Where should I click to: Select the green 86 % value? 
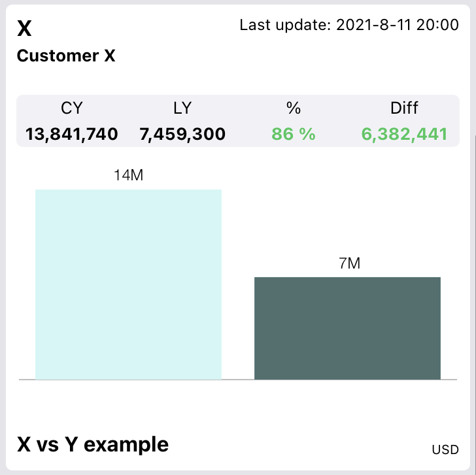pyautogui.click(x=293, y=135)
